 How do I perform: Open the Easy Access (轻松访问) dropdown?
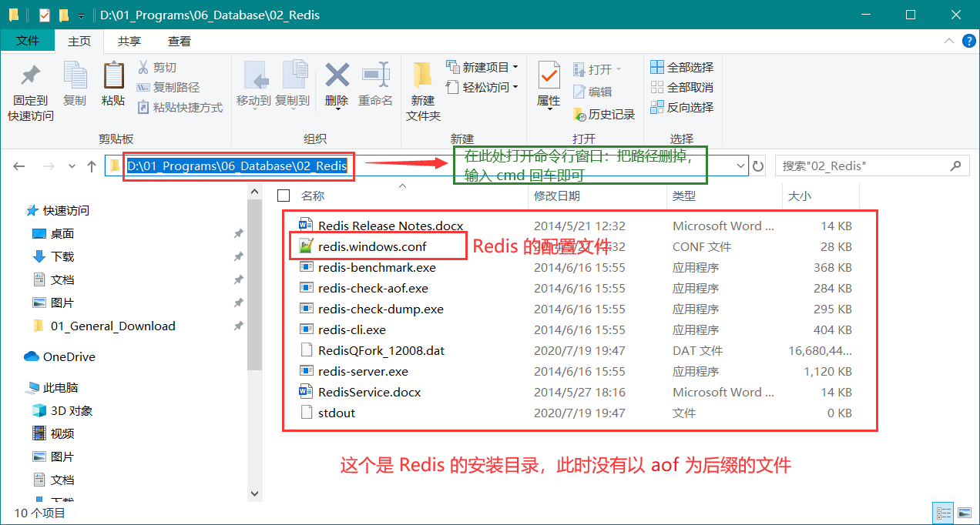pos(482,88)
